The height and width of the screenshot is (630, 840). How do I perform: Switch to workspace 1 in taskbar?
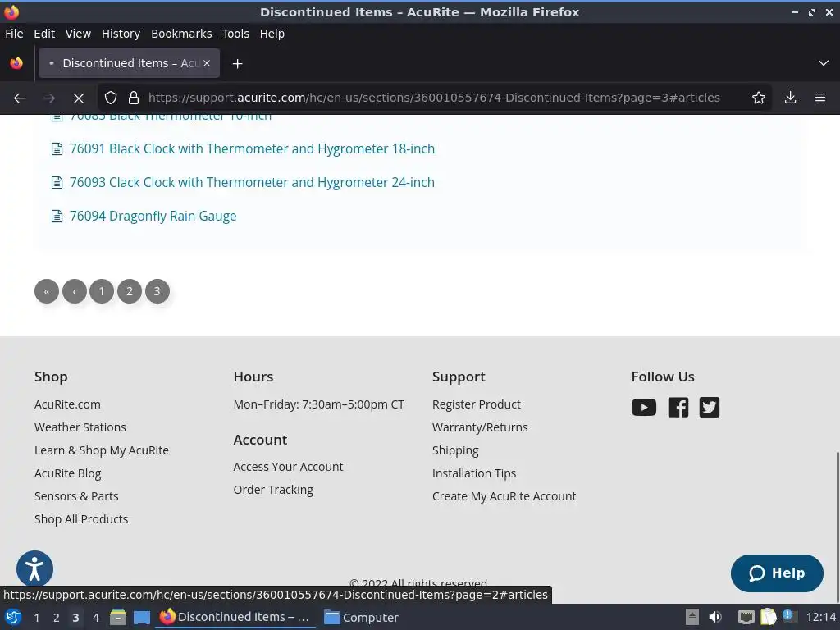point(36,618)
